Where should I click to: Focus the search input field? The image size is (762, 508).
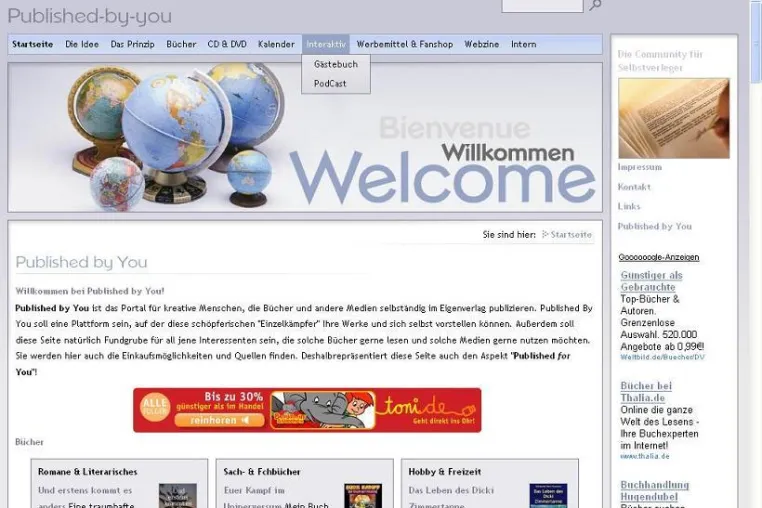pos(542,5)
